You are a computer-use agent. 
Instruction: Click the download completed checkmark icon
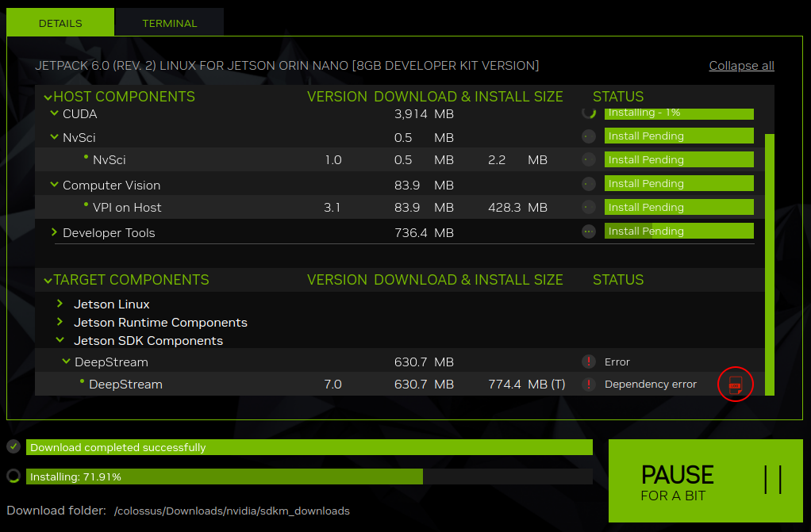[13, 446]
